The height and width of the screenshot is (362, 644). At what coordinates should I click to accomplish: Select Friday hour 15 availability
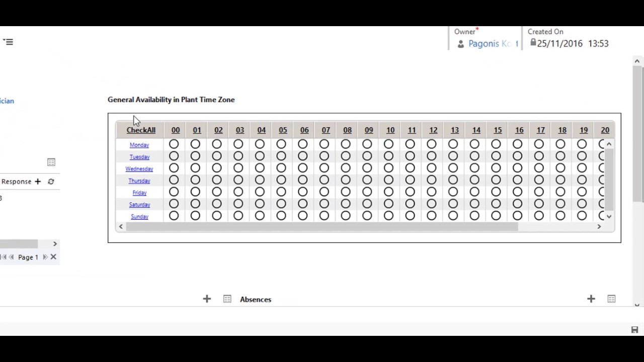click(496, 192)
